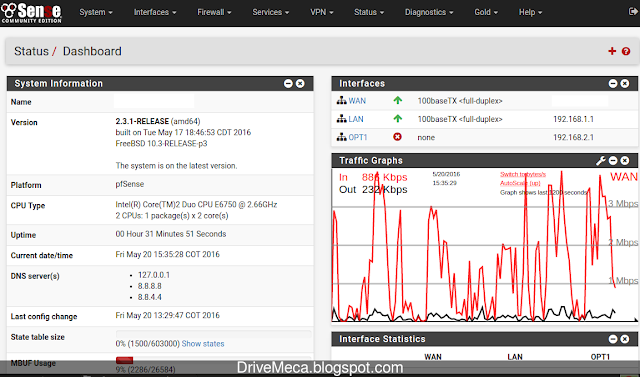Close the System Information widget

point(300,84)
